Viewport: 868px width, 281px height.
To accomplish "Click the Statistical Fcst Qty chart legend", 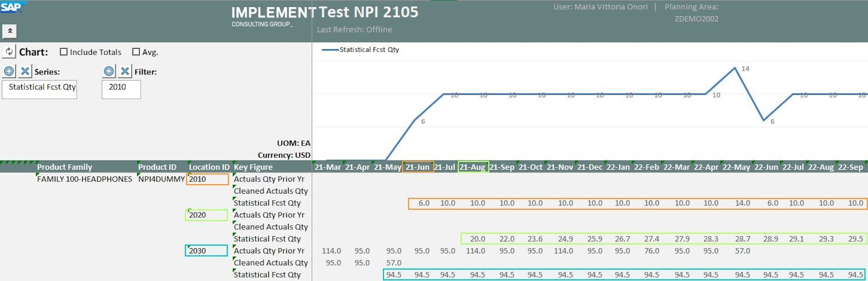I will (x=360, y=49).
